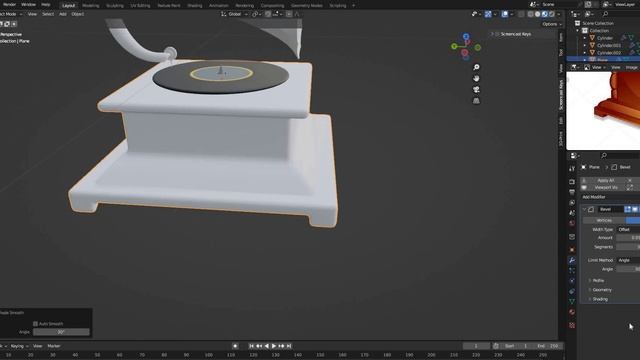Open the Physics properties tab icon
The height and width of the screenshot is (360, 640).
tap(572, 281)
